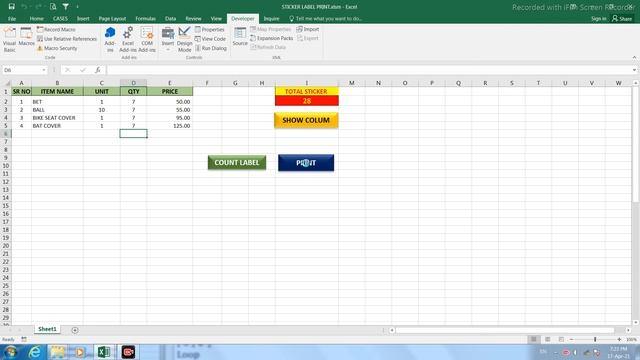Select price cell 125.00
The image size is (640, 360).
[x=170, y=126]
